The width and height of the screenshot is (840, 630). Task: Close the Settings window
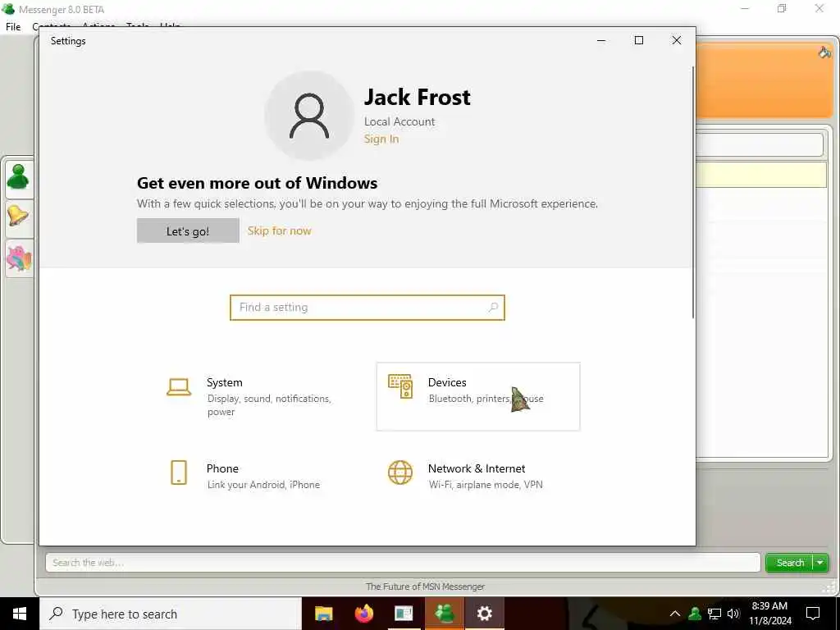click(x=677, y=41)
